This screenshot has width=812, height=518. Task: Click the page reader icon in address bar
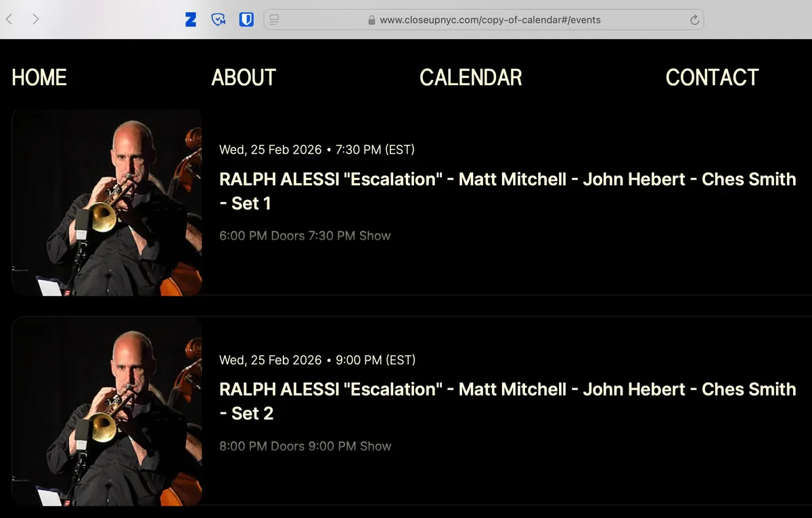[274, 20]
